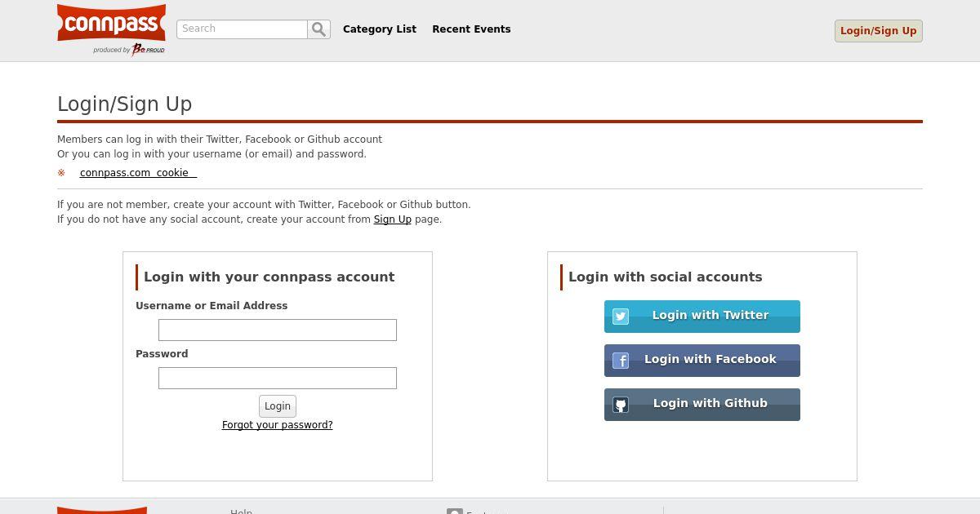Log in with Github

[702, 405]
